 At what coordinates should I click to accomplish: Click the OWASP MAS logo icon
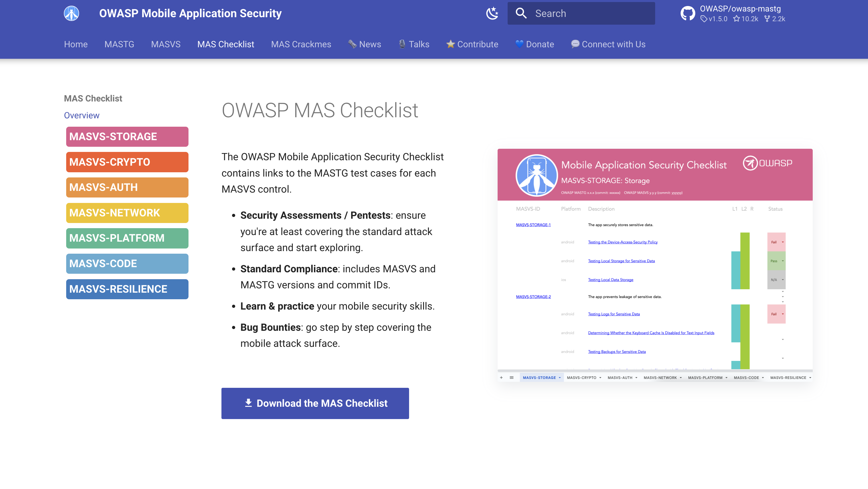[71, 13]
